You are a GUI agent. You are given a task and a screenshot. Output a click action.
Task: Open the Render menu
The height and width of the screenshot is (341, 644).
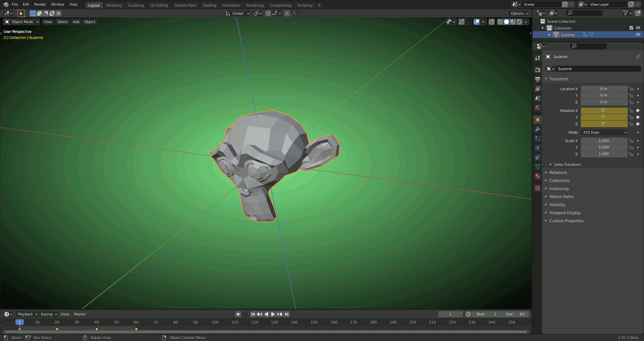40,4
